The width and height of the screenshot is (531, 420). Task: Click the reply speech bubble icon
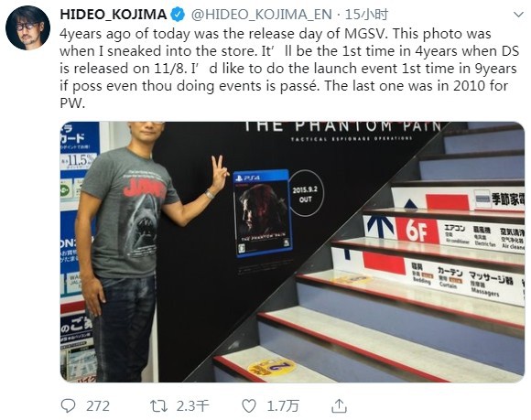click(x=68, y=405)
